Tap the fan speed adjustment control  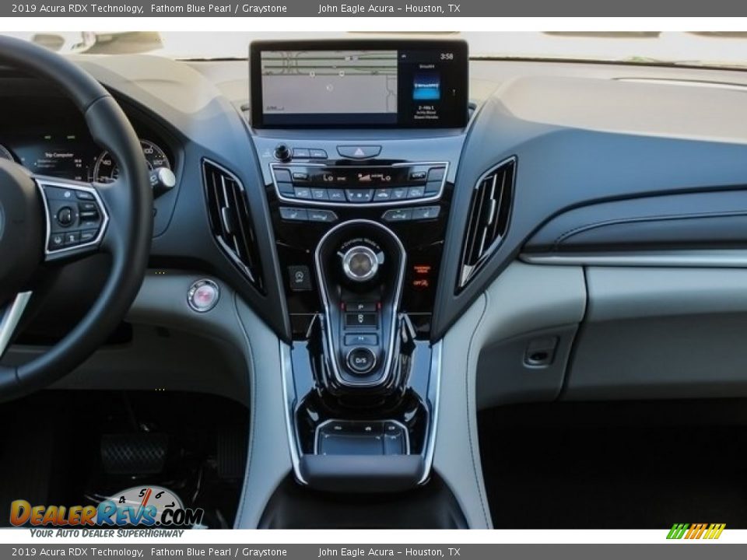tap(359, 193)
